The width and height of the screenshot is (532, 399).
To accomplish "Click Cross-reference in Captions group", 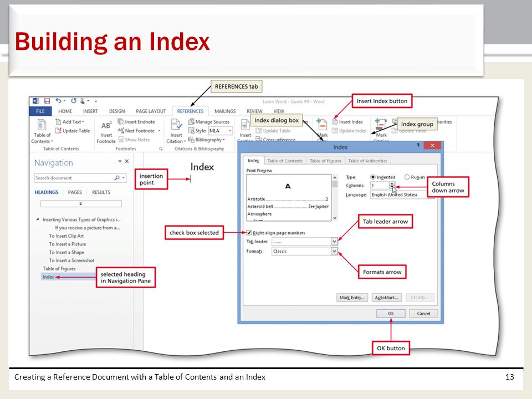I will pyautogui.click(x=276, y=139).
